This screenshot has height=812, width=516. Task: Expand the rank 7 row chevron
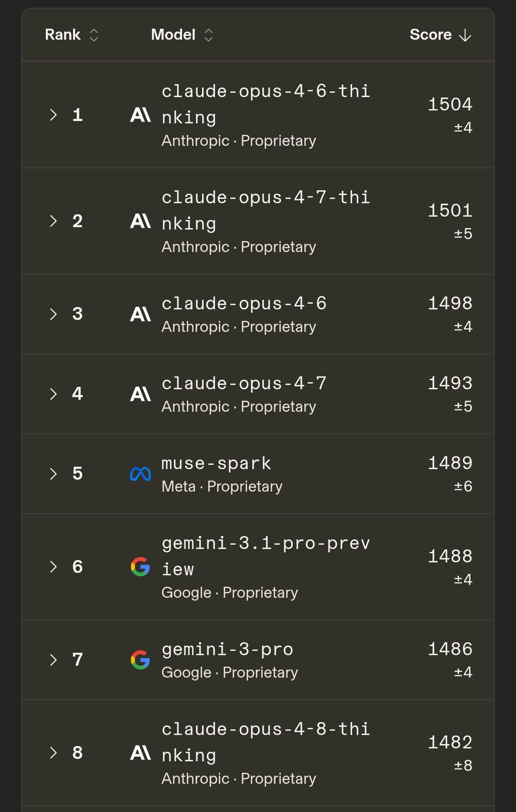pyautogui.click(x=54, y=660)
